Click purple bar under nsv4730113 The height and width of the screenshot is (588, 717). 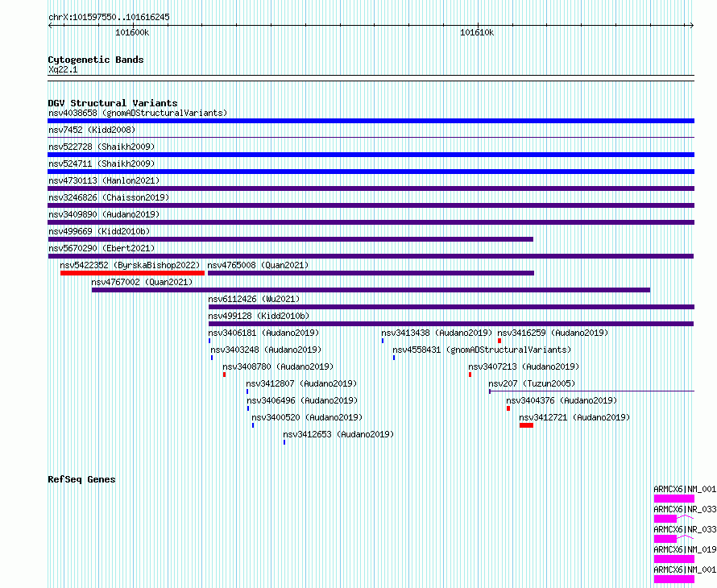tap(371, 188)
